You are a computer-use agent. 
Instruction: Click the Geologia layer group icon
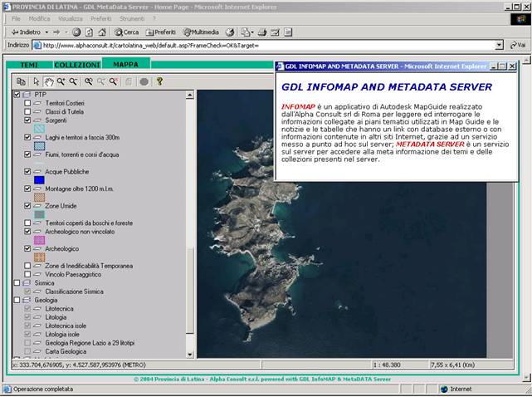27,300
